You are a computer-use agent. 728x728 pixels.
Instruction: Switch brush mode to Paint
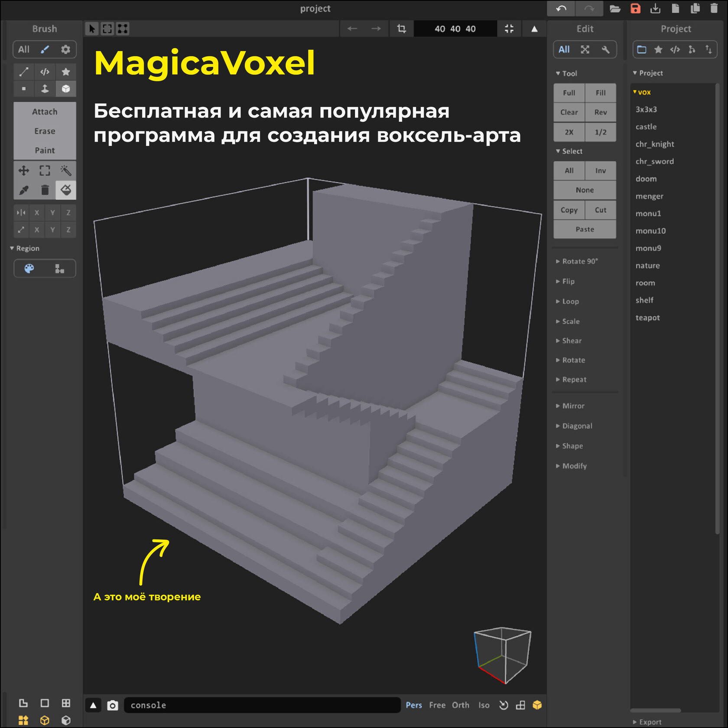point(45,150)
